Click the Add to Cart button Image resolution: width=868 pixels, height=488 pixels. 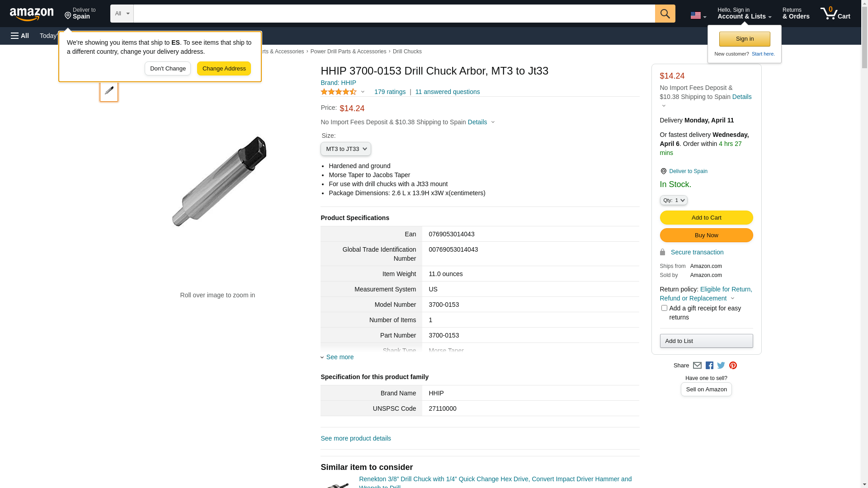pyautogui.click(x=706, y=218)
